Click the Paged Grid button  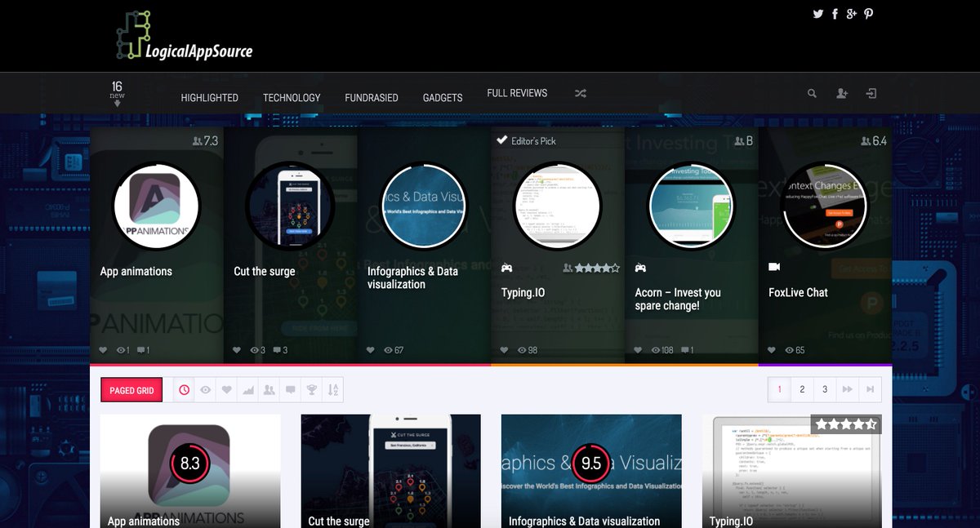pos(131,390)
